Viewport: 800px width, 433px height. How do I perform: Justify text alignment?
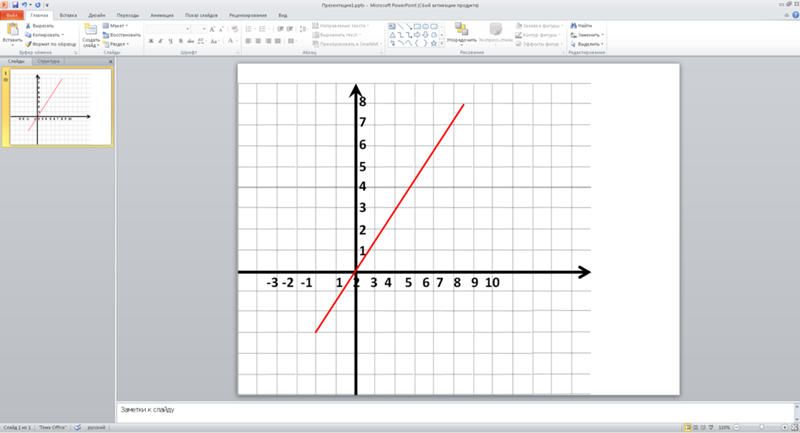pos(278,41)
